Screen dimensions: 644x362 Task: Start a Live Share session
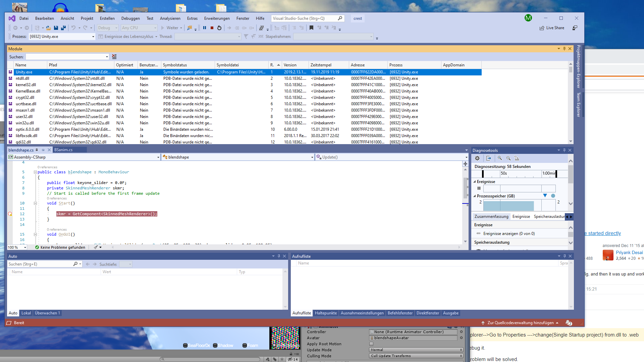point(552,28)
